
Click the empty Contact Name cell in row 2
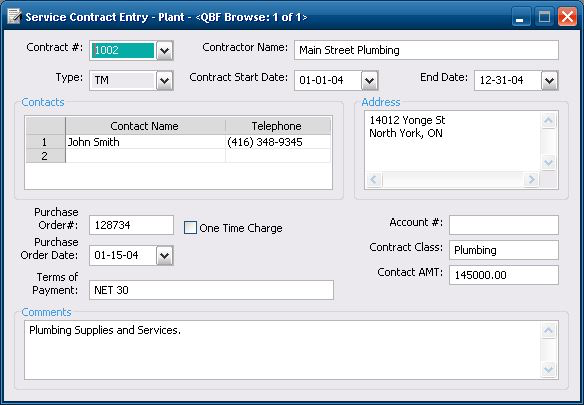pos(145,156)
